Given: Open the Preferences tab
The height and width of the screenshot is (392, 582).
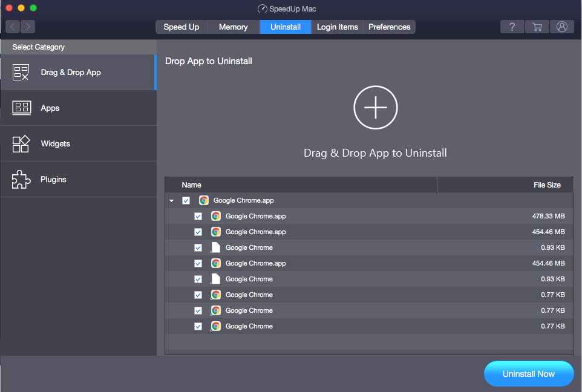Looking at the screenshot, I should (390, 27).
